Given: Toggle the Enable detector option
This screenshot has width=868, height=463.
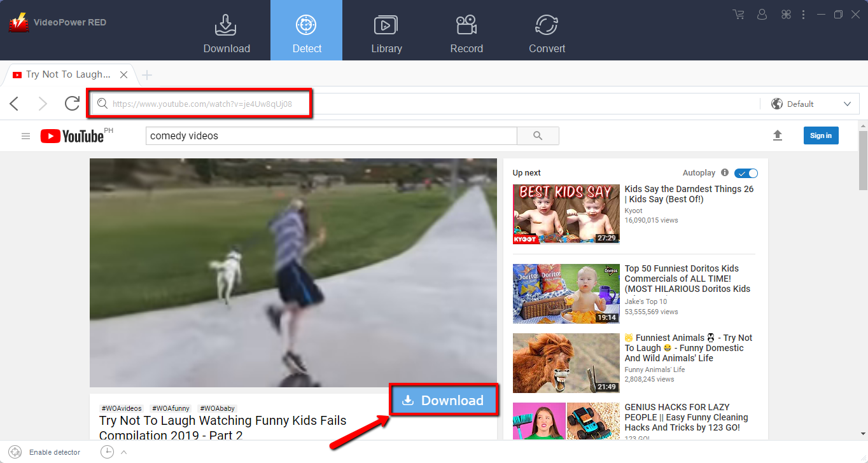Looking at the screenshot, I should point(15,452).
